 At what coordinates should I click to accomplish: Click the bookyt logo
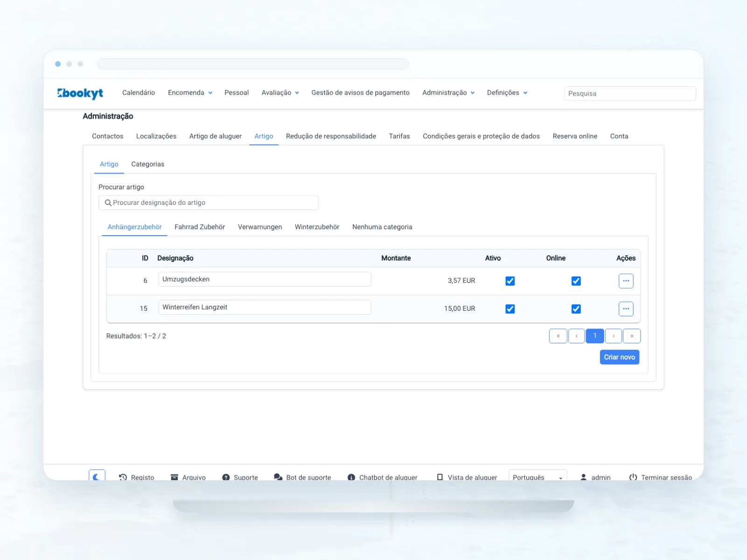[x=80, y=93]
